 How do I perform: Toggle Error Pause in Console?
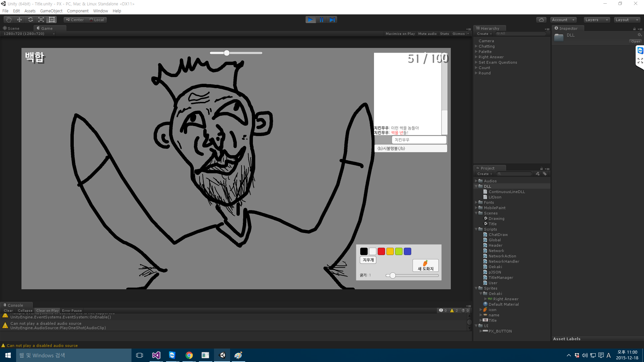click(x=72, y=311)
